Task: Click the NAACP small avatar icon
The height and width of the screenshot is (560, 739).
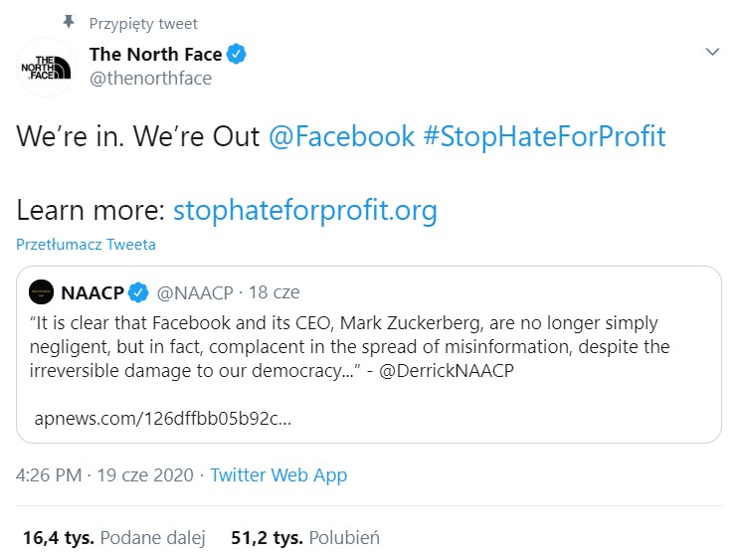Action: (41, 292)
